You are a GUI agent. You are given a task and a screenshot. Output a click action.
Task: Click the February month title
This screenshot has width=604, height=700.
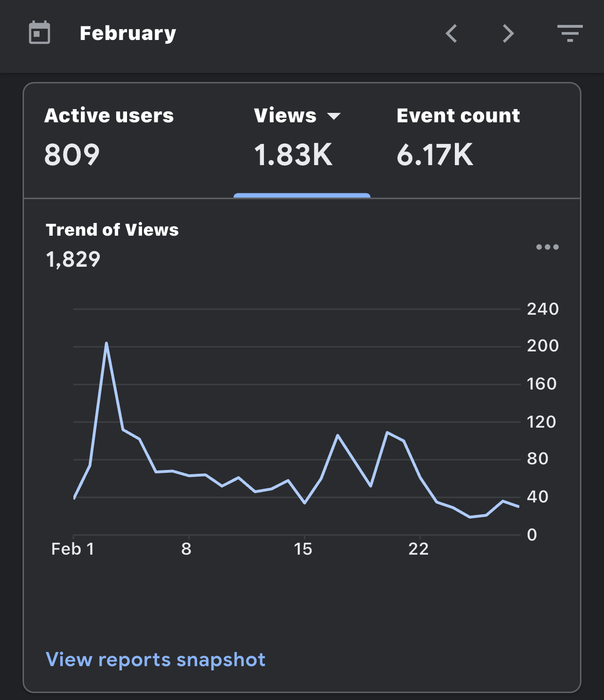(x=128, y=33)
